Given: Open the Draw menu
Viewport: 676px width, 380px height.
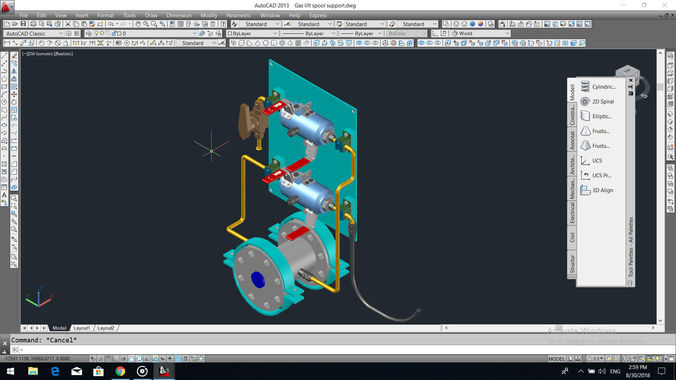Looking at the screenshot, I should pyautogui.click(x=151, y=15).
